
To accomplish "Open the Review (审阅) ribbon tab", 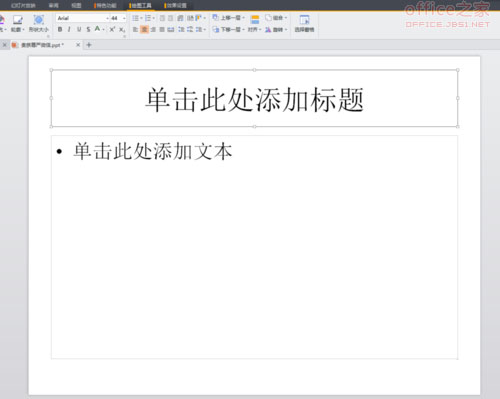I will pyautogui.click(x=53, y=5).
